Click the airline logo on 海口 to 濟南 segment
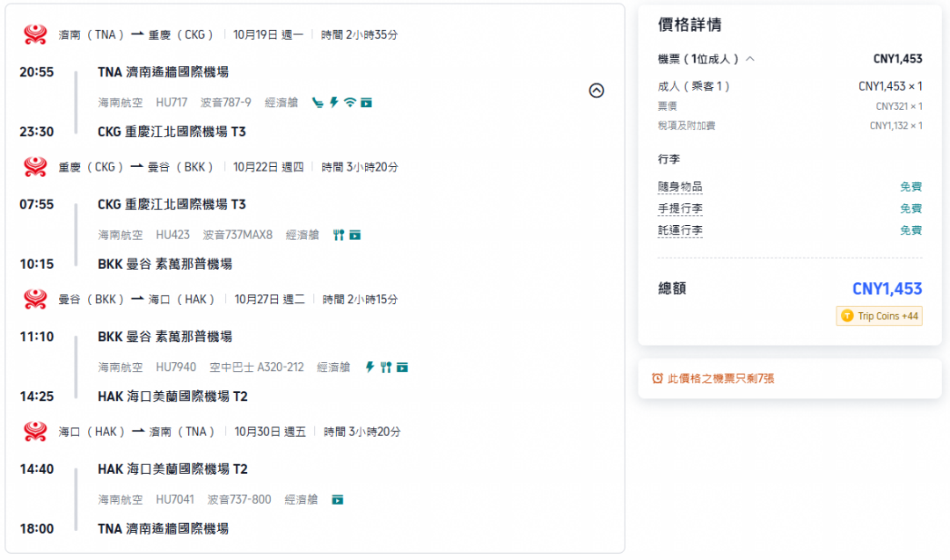This screenshot has height=560, width=950. [35, 432]
